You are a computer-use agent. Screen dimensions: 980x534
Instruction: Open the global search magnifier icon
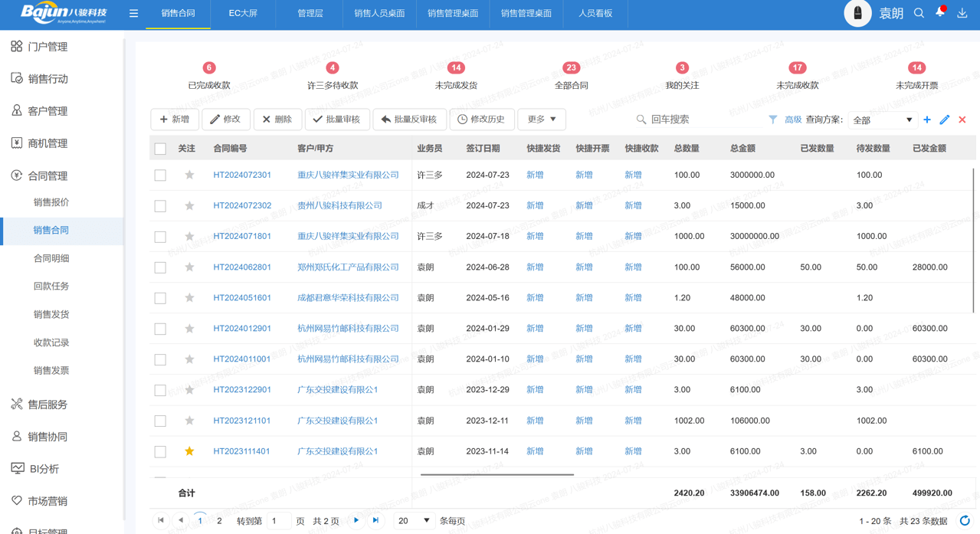pyautogui.click(x=919, y=13)
